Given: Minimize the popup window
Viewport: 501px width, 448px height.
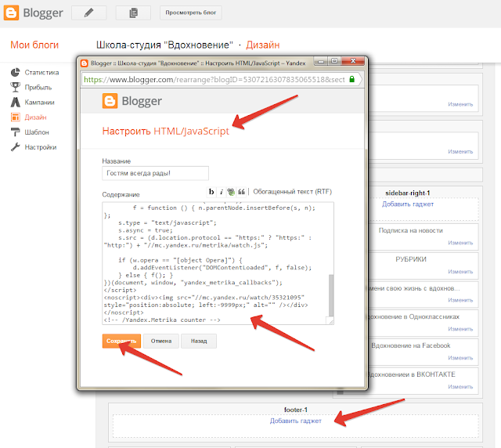Looking at the screenshot, I should pos(321,61).
